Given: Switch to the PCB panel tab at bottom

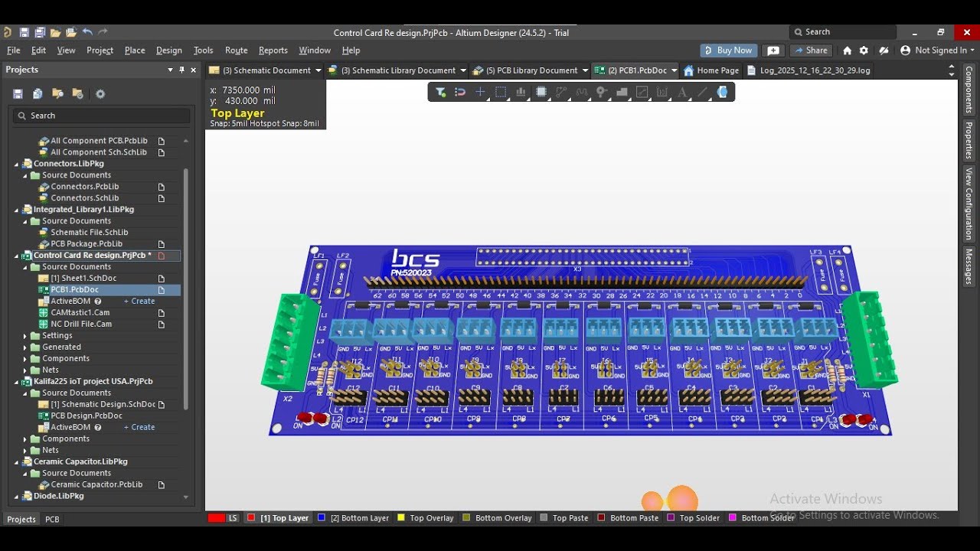Looking at the screenshot, I should 52,519.
